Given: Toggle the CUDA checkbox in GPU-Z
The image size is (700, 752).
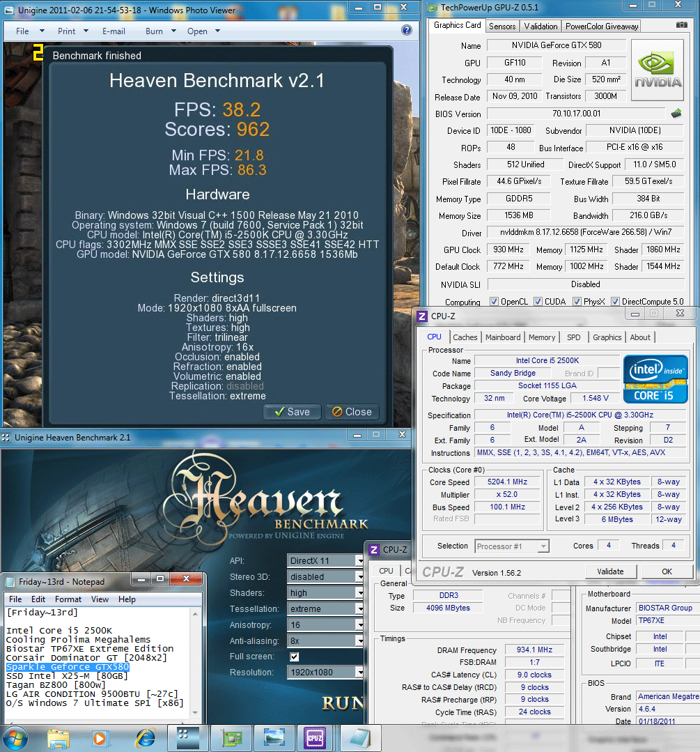Looking at the screenshot, I should point(538,302).
